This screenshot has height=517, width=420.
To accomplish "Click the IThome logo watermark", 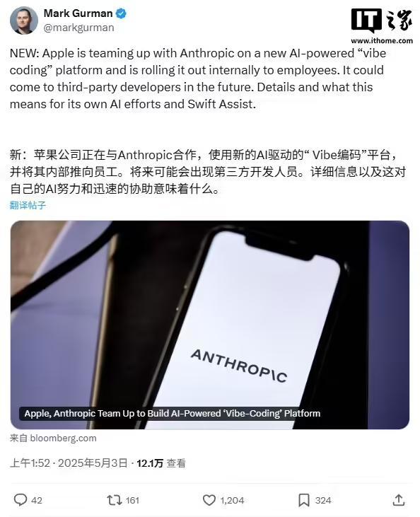I will 382,25.
